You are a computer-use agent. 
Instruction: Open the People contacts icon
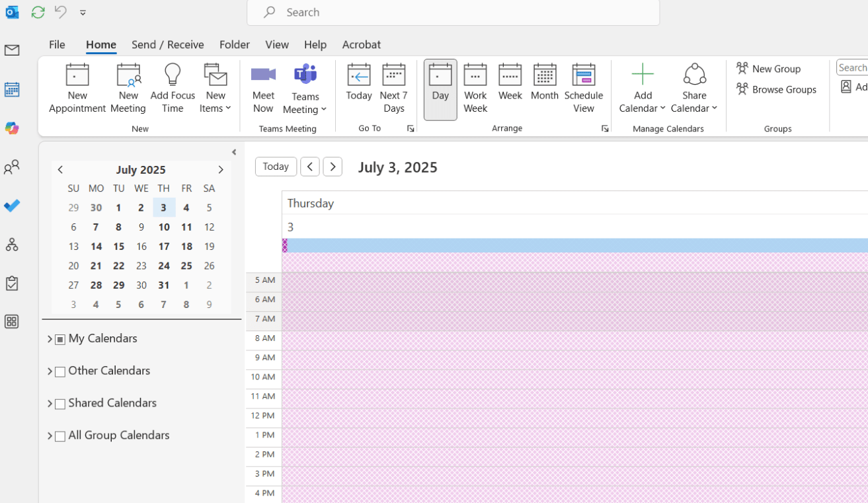(x=12, y=167)
